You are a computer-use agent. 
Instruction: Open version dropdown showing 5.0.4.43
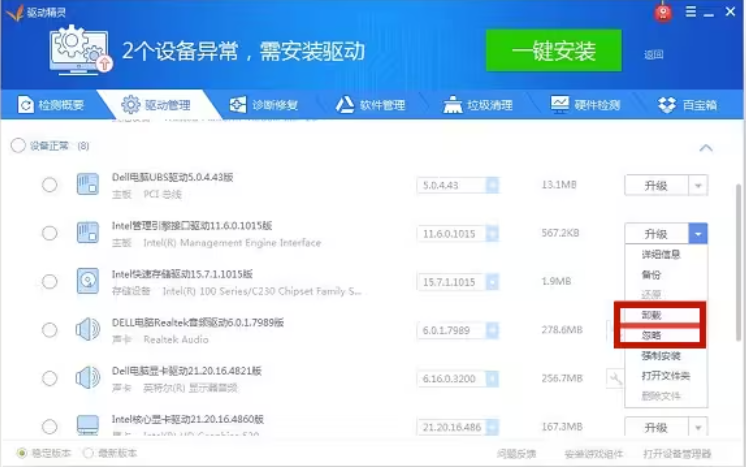(x=491, y=185)
